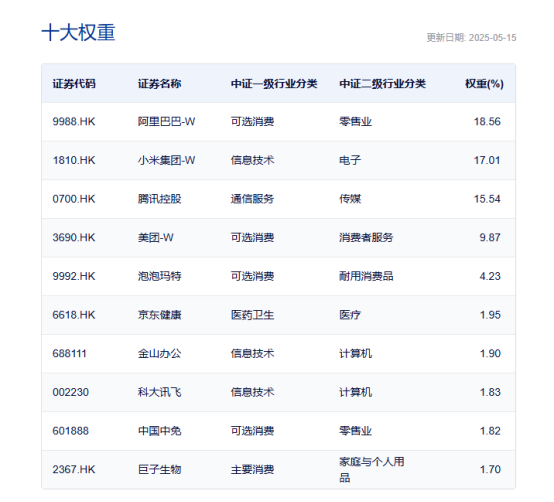Select security code 601888
The image size is (554, 502).
(71, 431)
